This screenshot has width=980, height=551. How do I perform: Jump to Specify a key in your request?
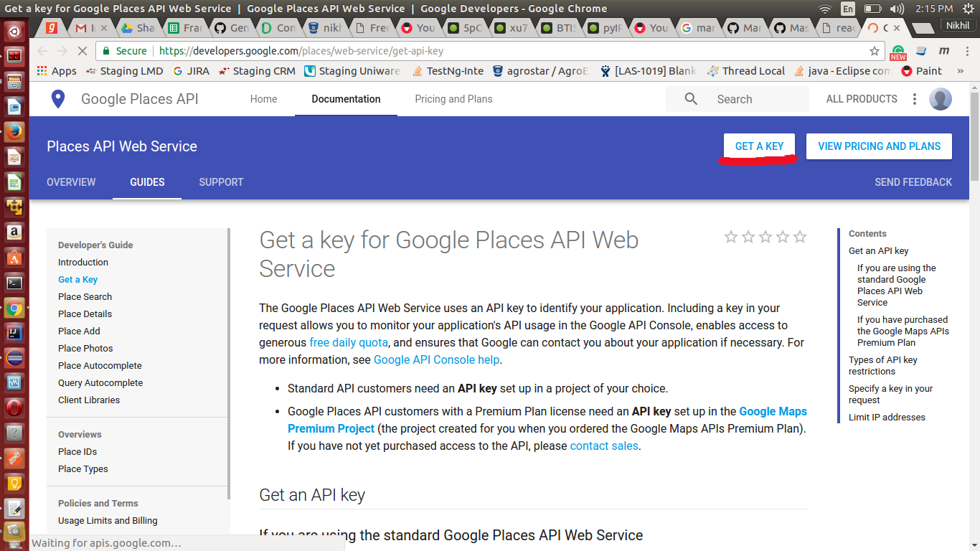click(x=890, y=395)
